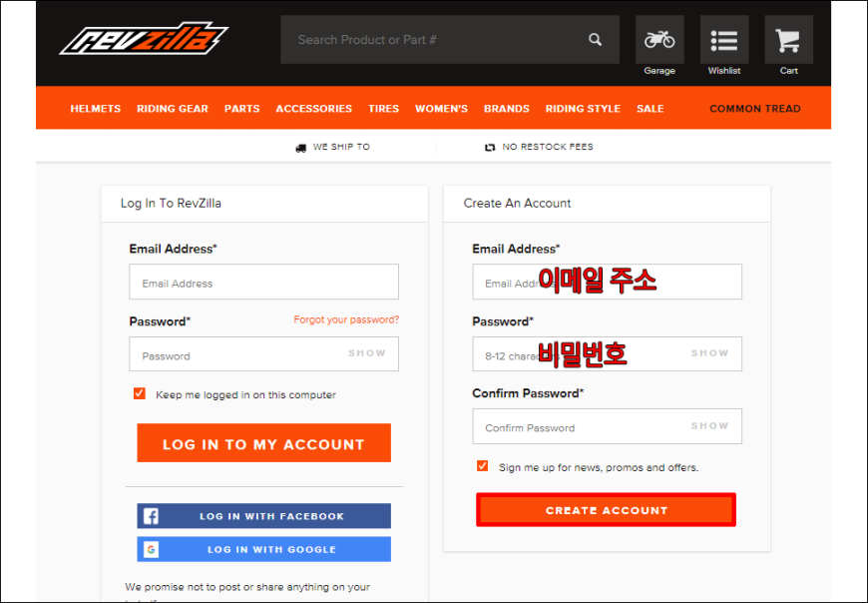Click the Keep me logged in label
Image resolution: width=868 pixels, height=603 pixels.
click(245, 394)
